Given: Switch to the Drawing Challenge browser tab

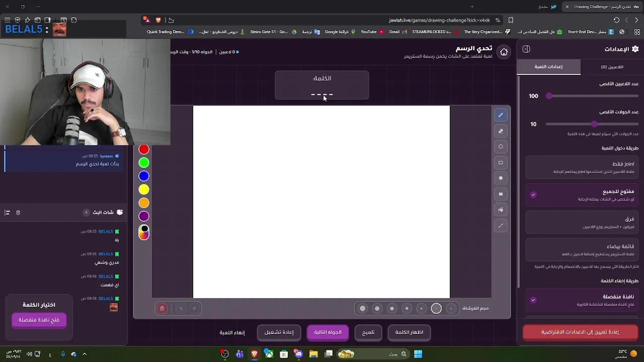Looking at the screenshot, I should 602,7.
